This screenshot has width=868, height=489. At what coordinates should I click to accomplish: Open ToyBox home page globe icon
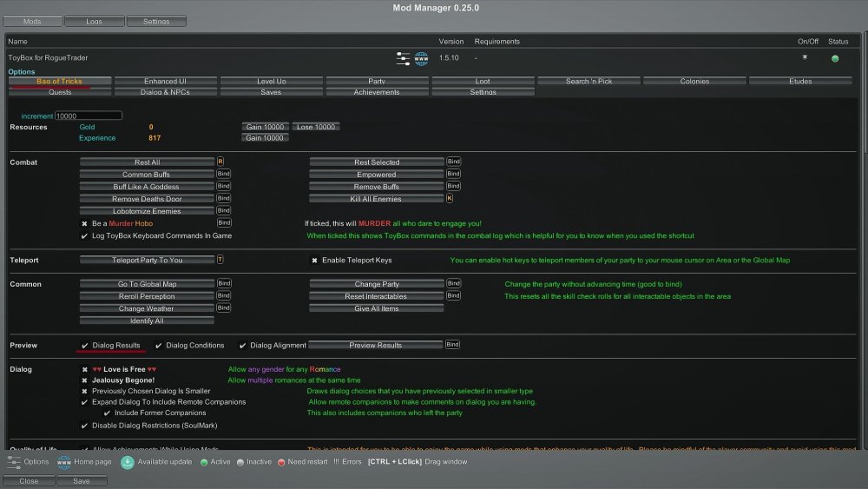point(422,58)
